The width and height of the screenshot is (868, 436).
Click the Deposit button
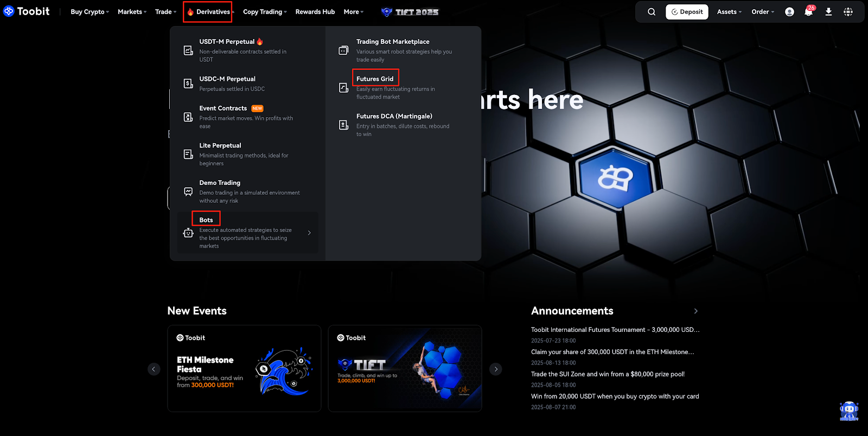click(687, 12)
